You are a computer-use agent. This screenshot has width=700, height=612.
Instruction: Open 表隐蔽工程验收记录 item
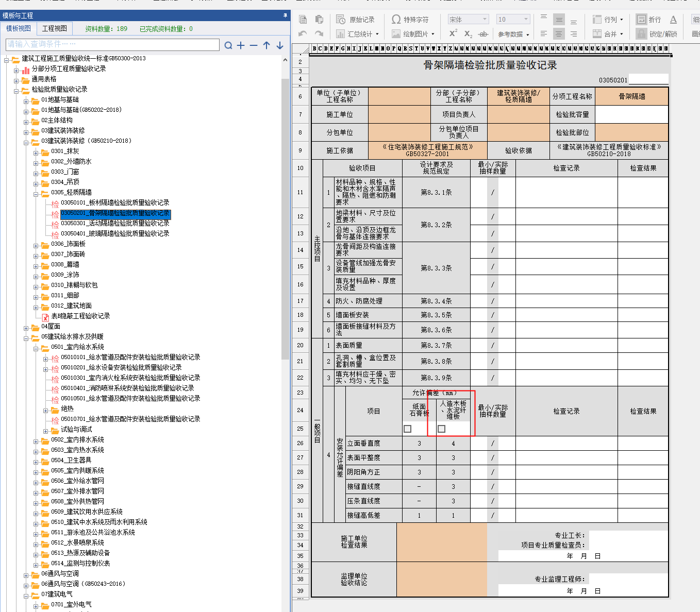tap(80, 316)
